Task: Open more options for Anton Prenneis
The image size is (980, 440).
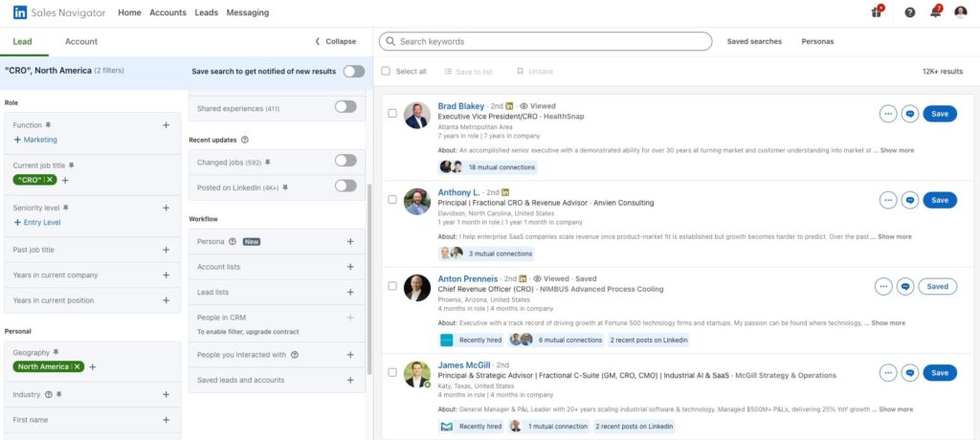Action: tap(883, 286)
